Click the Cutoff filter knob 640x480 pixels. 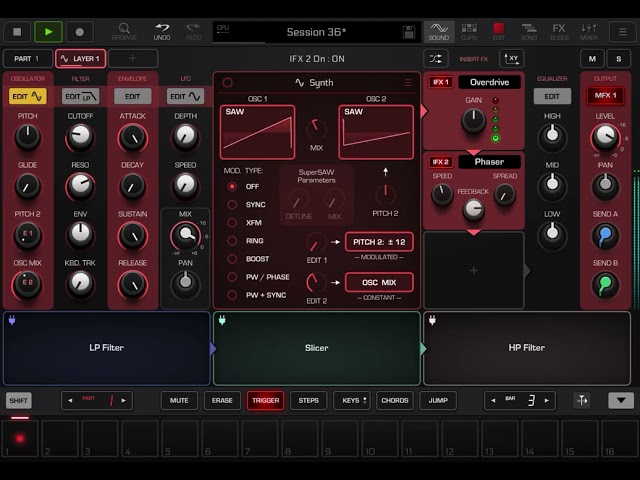click(80, 137)
